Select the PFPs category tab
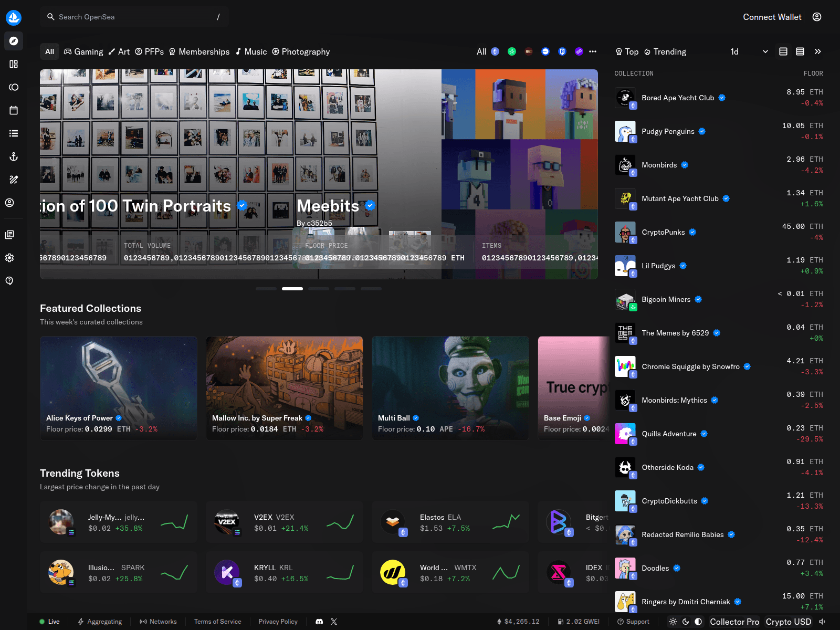 [150, 51]
